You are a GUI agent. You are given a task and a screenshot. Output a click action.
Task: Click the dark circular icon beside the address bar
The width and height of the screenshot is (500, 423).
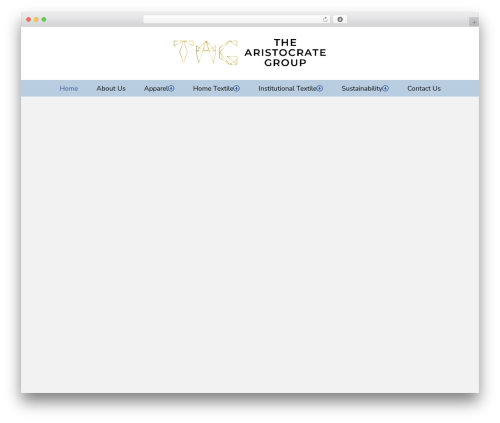coord(340,19)
